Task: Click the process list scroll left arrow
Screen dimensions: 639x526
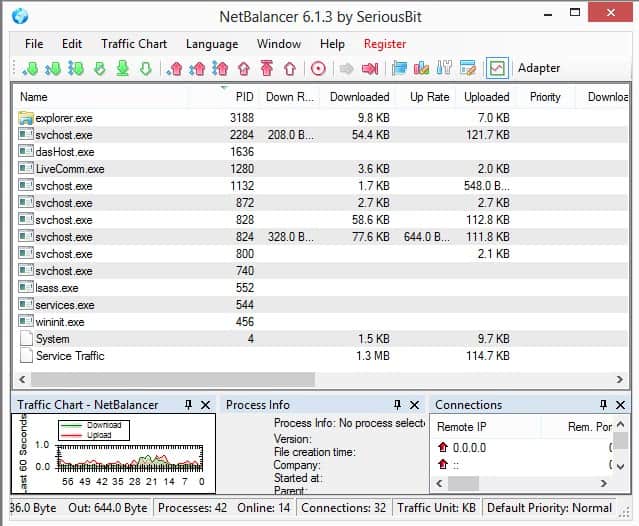Action: tap(22, 379)
